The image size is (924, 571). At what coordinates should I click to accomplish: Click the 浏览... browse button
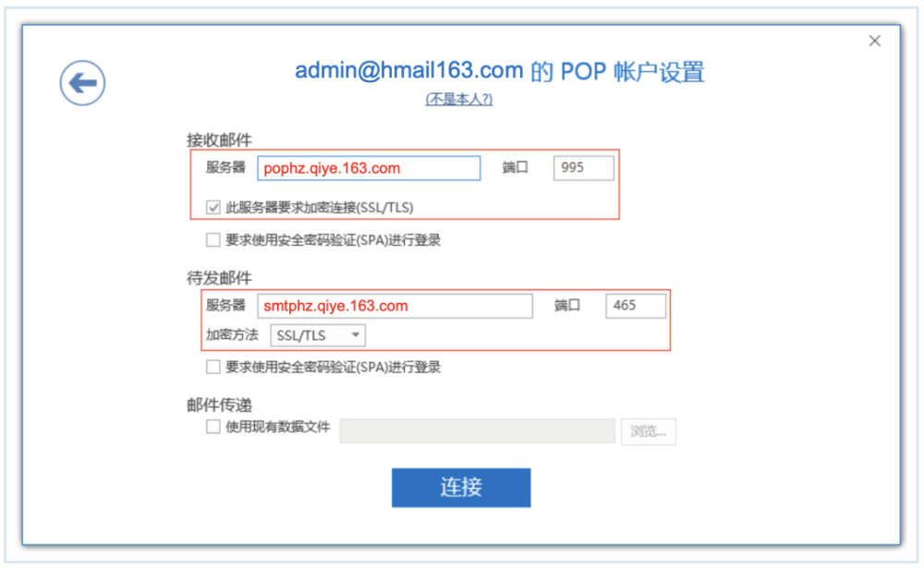[649, 431]
